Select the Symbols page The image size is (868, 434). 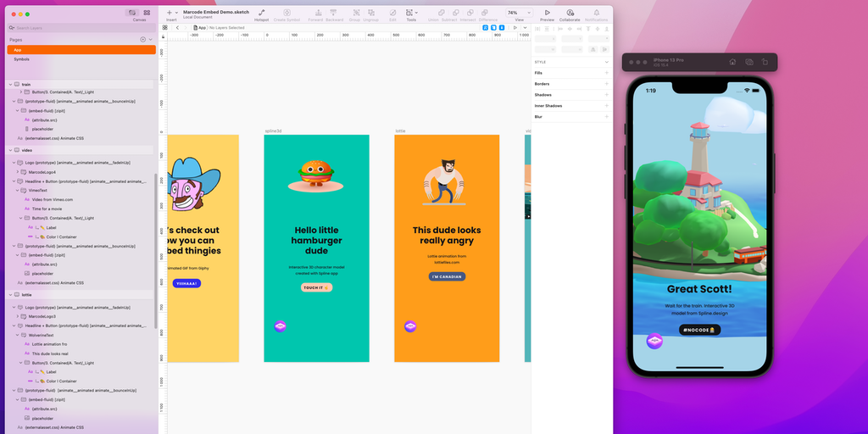[21, 59]
